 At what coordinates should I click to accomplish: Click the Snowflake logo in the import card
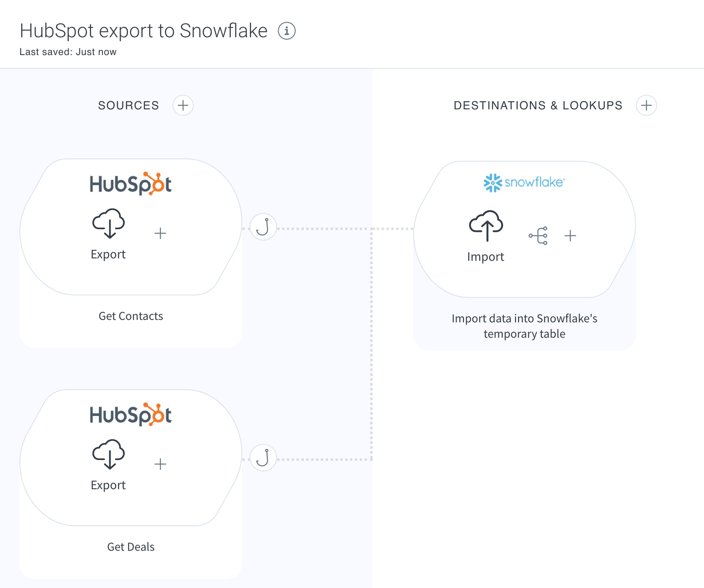click(x=524, y=183)
